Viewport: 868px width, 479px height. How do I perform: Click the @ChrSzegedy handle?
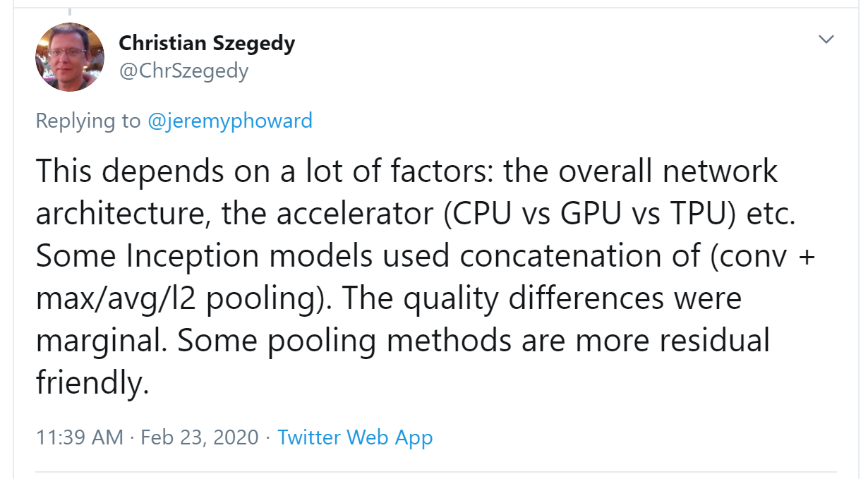pos(183,71)
